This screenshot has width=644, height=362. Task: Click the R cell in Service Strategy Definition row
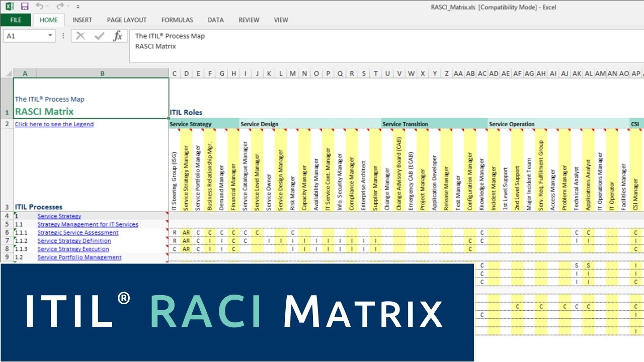click(175, 241)
